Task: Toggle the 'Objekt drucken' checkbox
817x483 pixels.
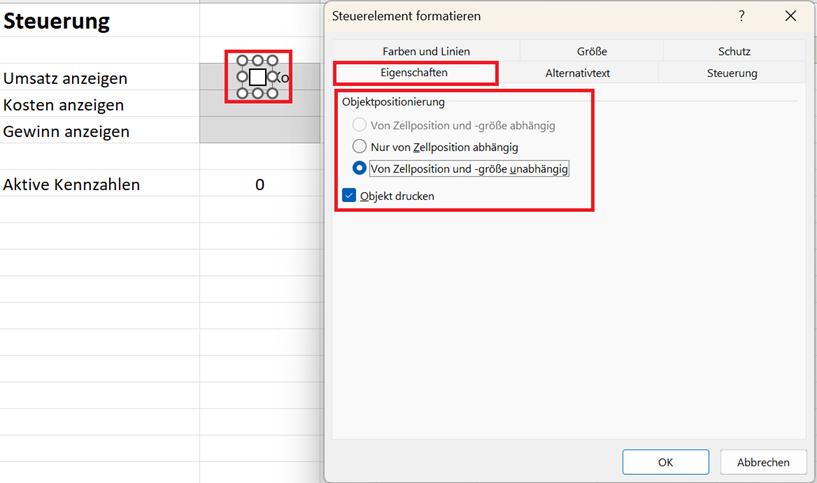Action: [x=349, y=195]
